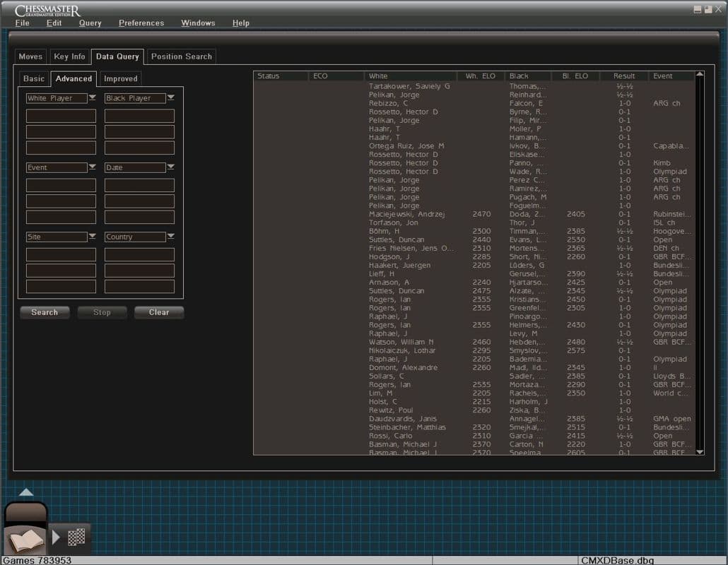728x565 pixels.
Task: Click first input under White Player
Action: (x=61, y=116)
